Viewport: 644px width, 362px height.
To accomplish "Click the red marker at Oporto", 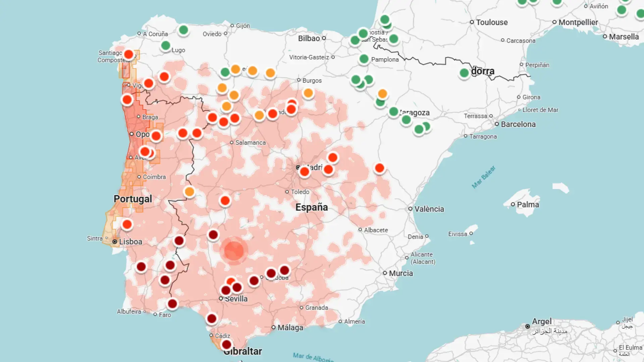I will click(156, 136).
